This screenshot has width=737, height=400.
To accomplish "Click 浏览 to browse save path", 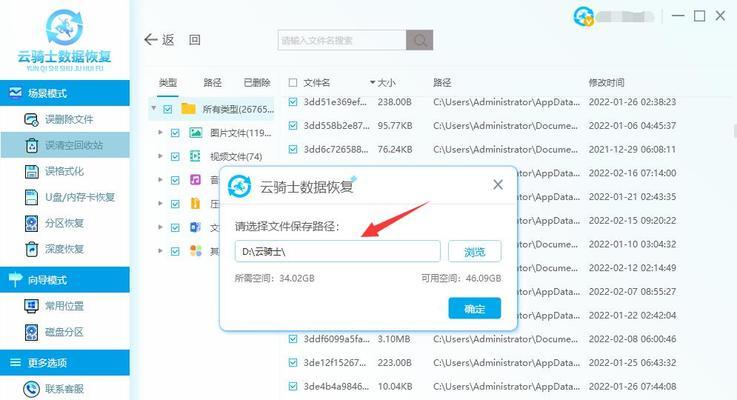I will click(x=474, y=251).
